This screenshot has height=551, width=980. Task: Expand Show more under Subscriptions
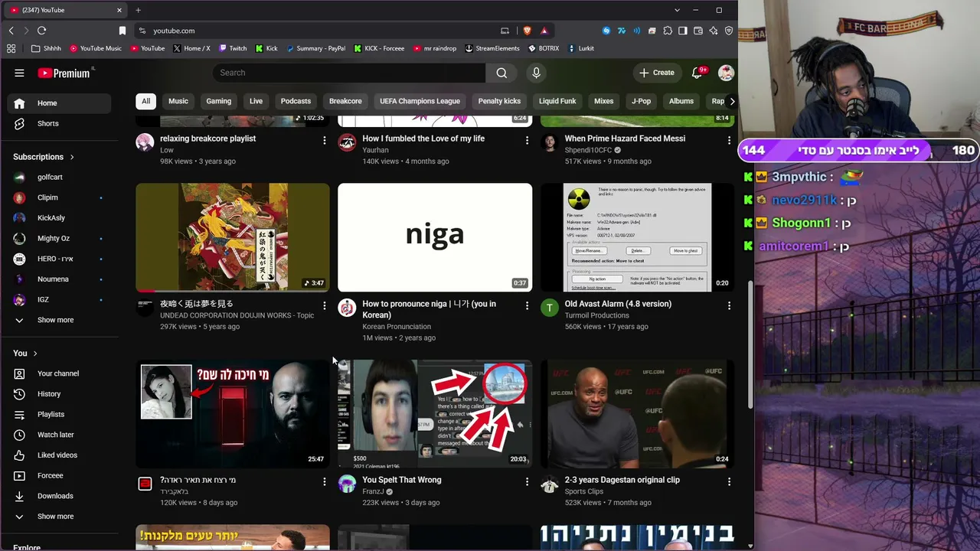[x=60, y=320]
